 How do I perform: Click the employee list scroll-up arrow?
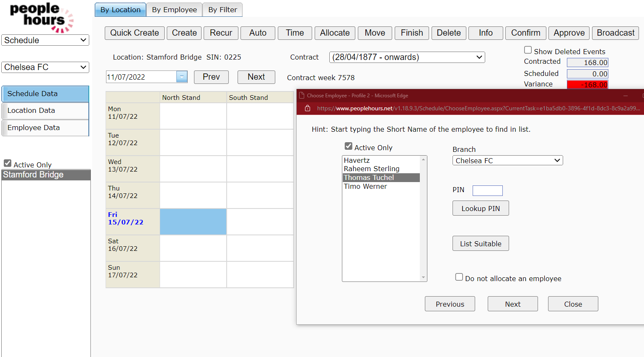423,160
